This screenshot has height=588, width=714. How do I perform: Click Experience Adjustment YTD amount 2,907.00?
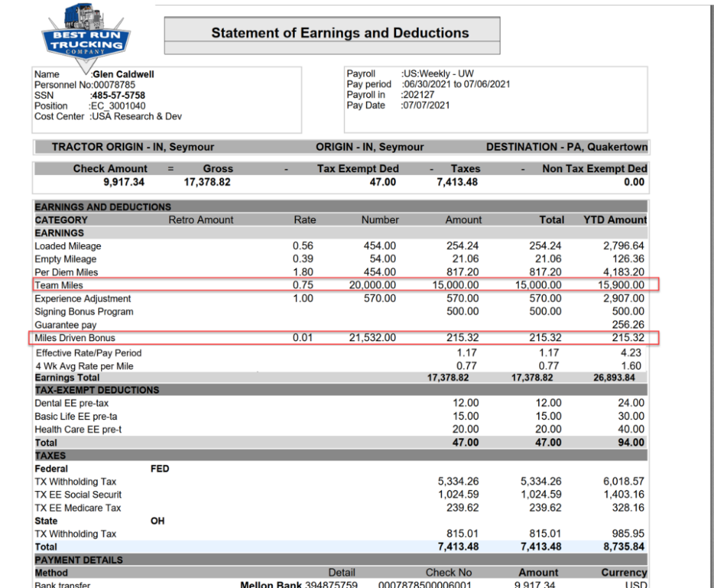(624, 299)
